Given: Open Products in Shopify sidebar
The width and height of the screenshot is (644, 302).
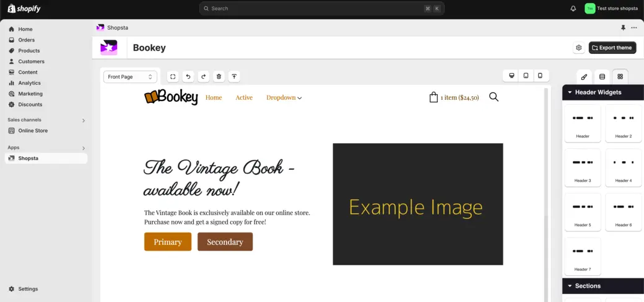Looking at the screenshot, I should click(28, 51).
